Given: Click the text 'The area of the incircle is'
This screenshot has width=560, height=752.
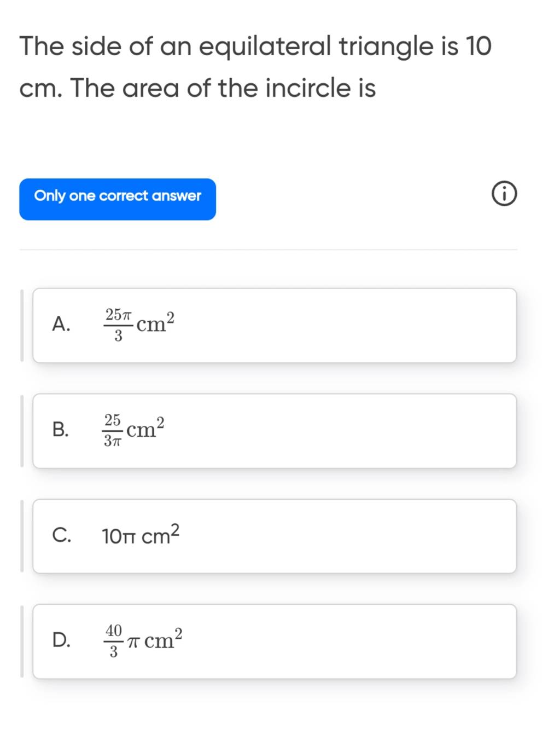Looking at the screenshot, I should click(x=223, y=88).
